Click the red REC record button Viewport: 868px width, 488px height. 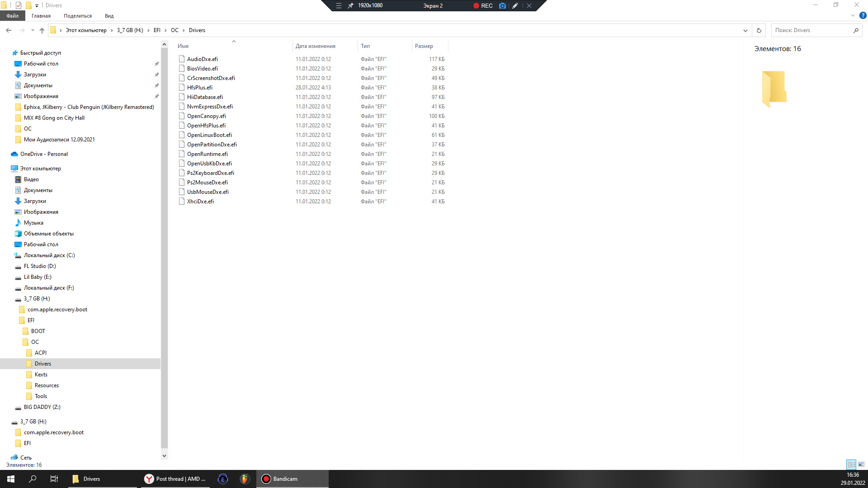pos(482,6)
